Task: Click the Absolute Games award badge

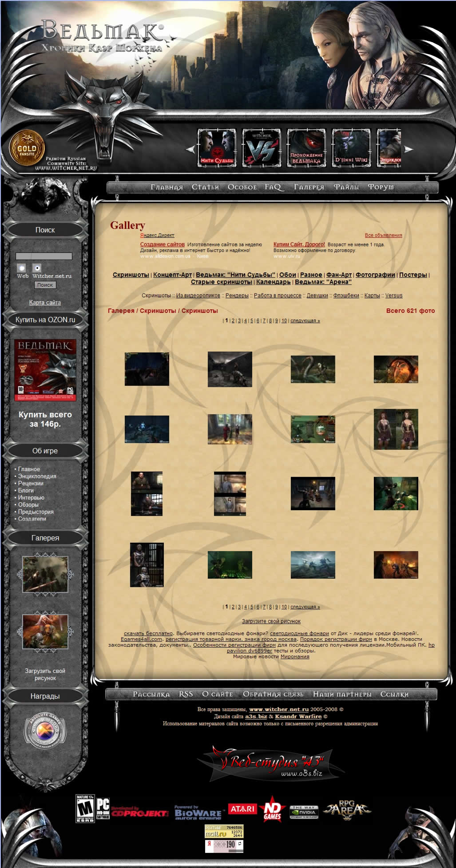Action: point(45,731)
